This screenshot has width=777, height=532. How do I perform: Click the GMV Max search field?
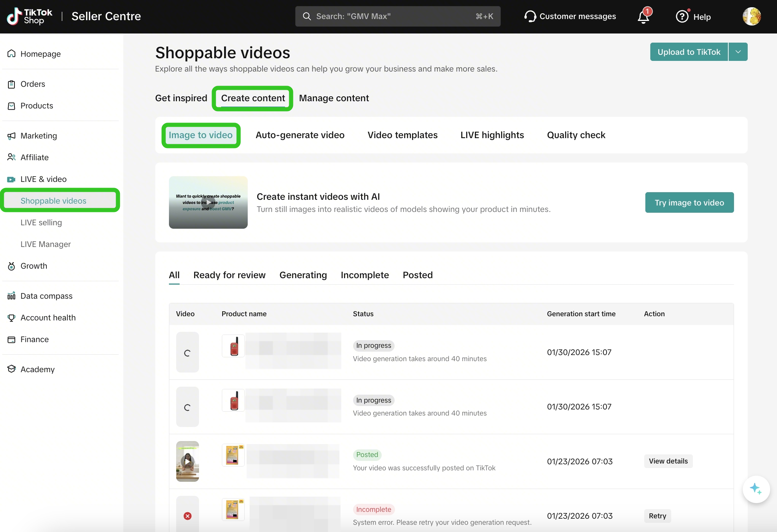[x=398, y=16]
